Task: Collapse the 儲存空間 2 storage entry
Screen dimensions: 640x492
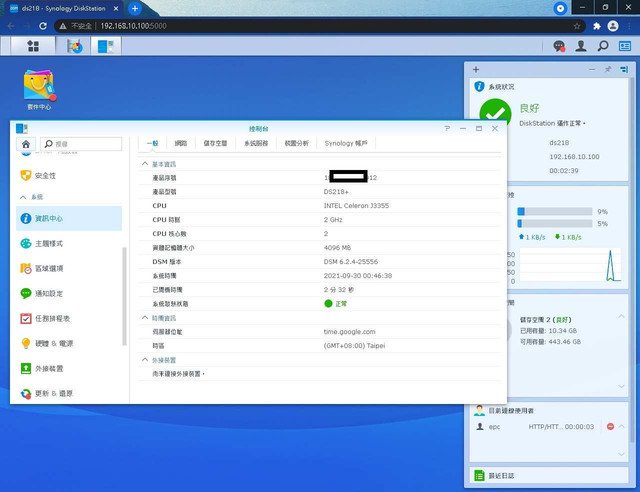Action: click(621, 316)
